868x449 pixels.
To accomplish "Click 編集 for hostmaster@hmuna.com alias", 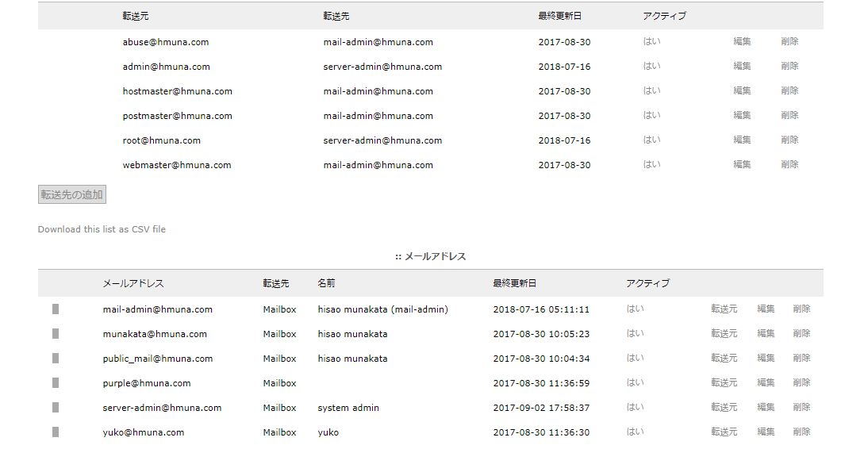I will coord(742,91).
